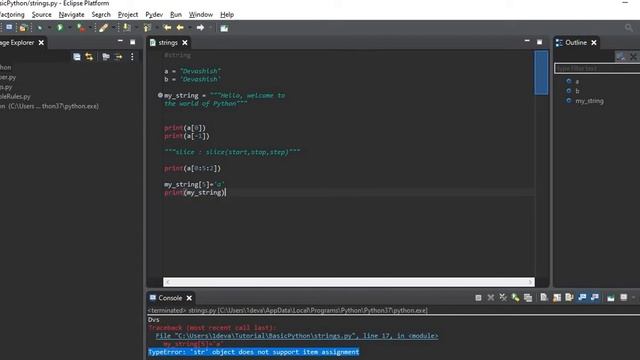The width and height of the screenshot is (640, 360).
Task: Open console selection dropdown arrow
Action: pyautogui.click(x=633, y=298)
